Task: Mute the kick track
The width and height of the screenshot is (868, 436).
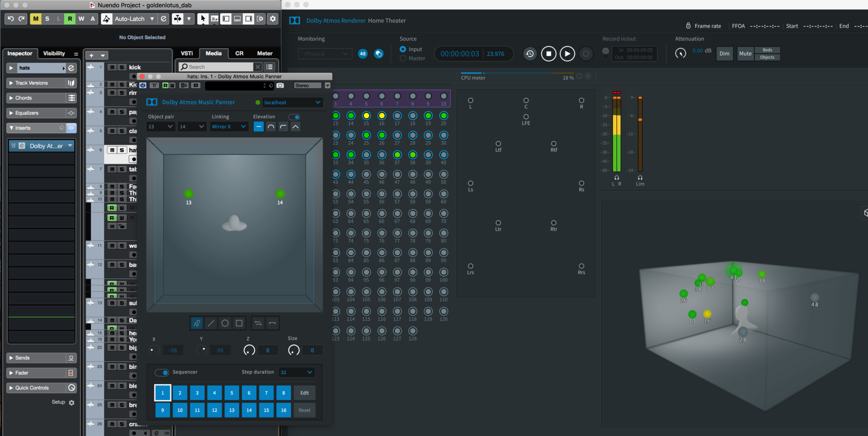Action: 112,67
